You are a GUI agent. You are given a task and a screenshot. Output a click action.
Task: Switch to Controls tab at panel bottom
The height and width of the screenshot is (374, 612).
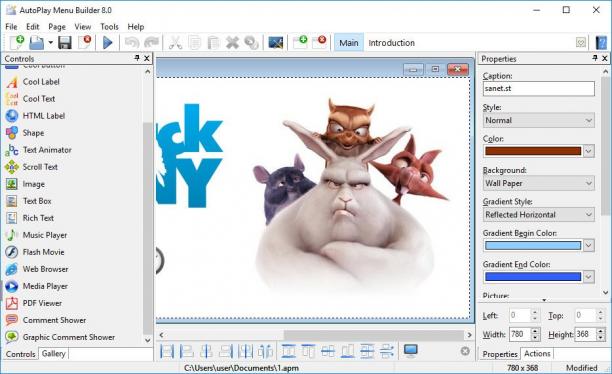coord(21,354)
